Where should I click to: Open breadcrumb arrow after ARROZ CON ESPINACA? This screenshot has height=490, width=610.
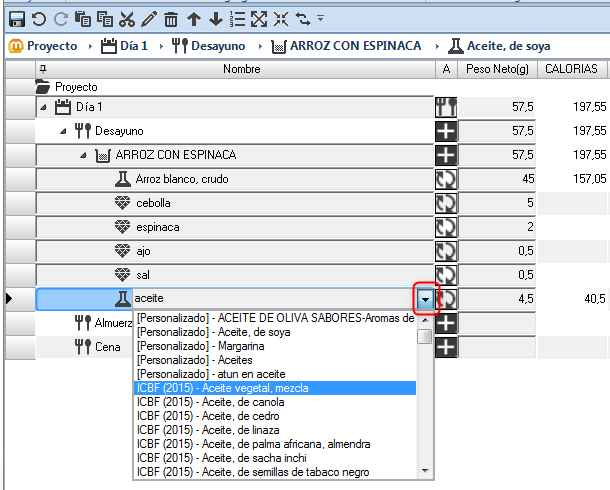[x=437, y=47]
